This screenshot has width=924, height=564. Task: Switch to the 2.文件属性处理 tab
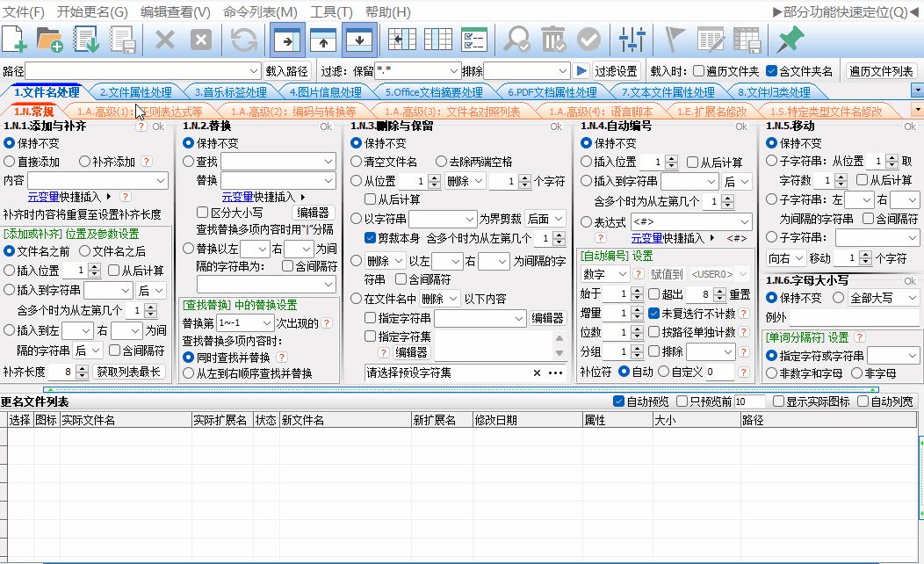[135, 92]
